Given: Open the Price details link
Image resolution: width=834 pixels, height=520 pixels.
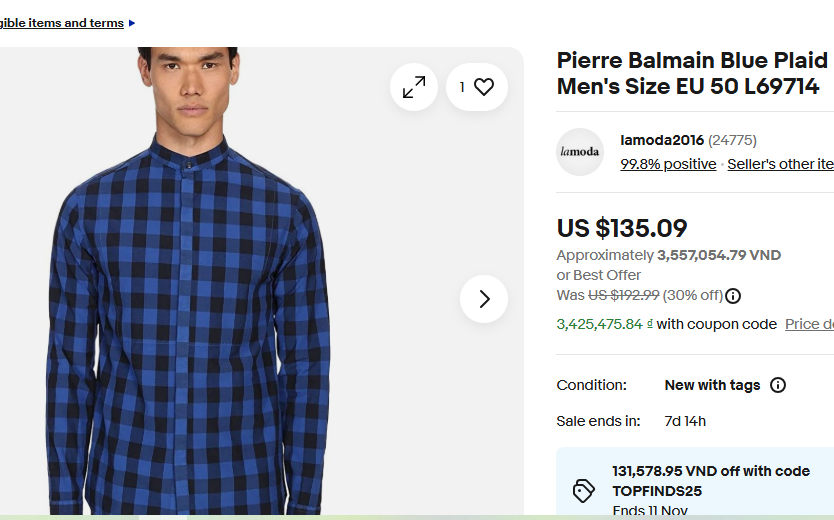Looking at the screenshot, I should pos(809,324).
